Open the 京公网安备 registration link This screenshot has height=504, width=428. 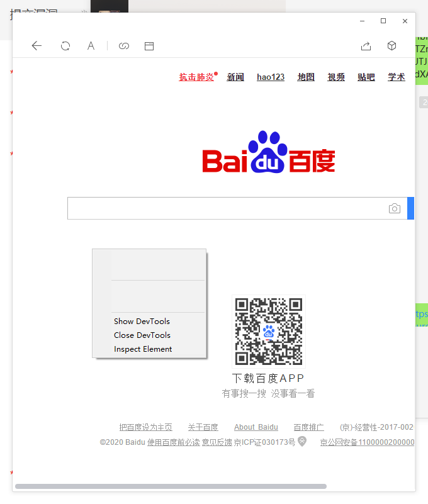367,442
